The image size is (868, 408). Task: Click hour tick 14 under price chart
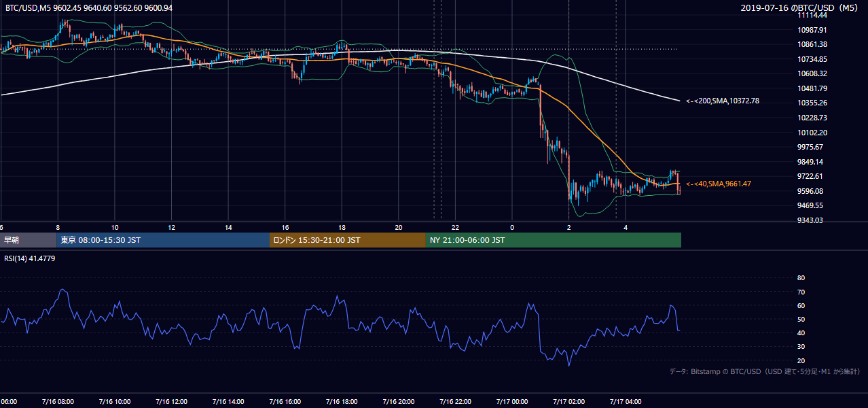tap(228, 227)
